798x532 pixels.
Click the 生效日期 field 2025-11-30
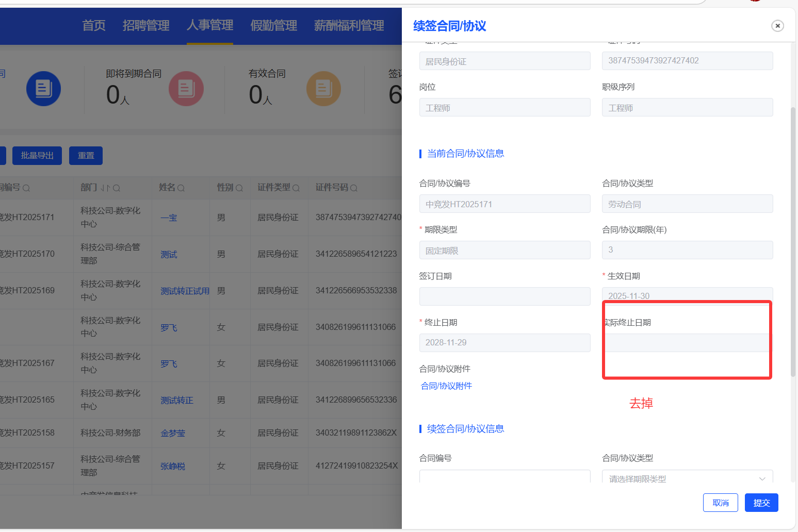(688, 295)
